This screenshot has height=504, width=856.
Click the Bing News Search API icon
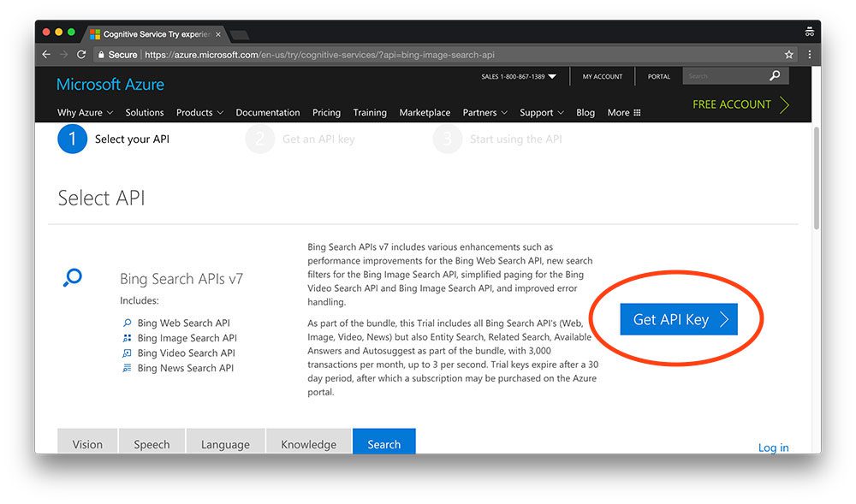[128, 368]
